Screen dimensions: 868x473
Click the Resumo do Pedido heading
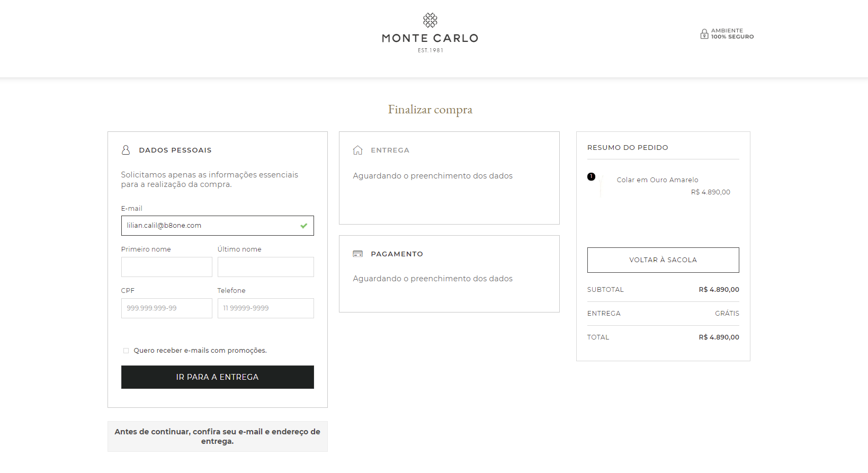pos(628,148)
